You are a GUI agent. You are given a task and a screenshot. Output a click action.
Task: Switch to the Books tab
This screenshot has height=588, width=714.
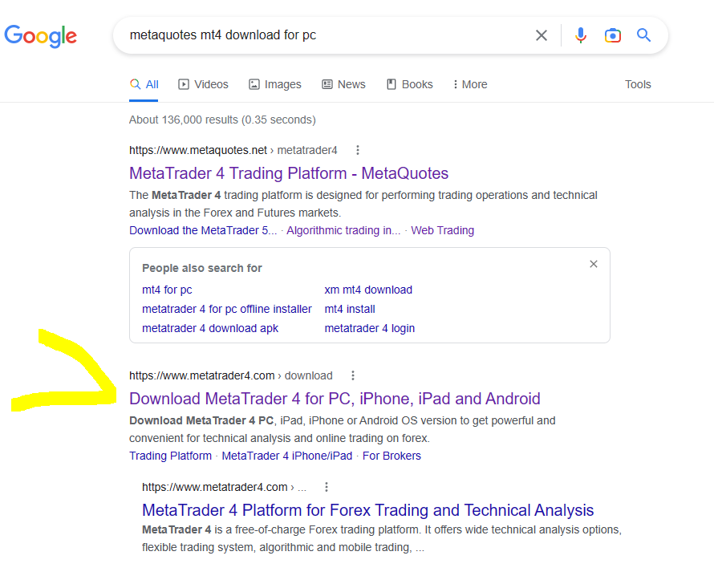click(409, 84)
